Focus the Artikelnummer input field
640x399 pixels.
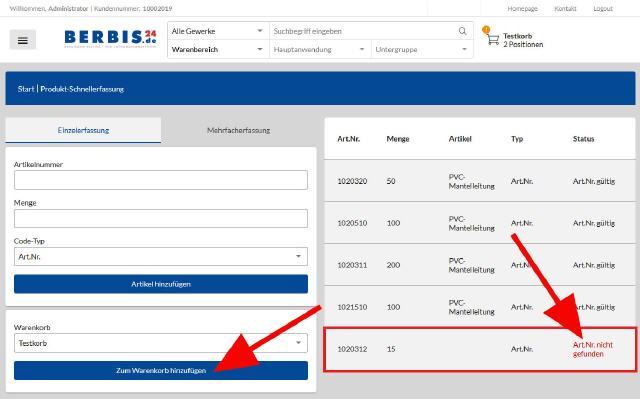[161, 180]
